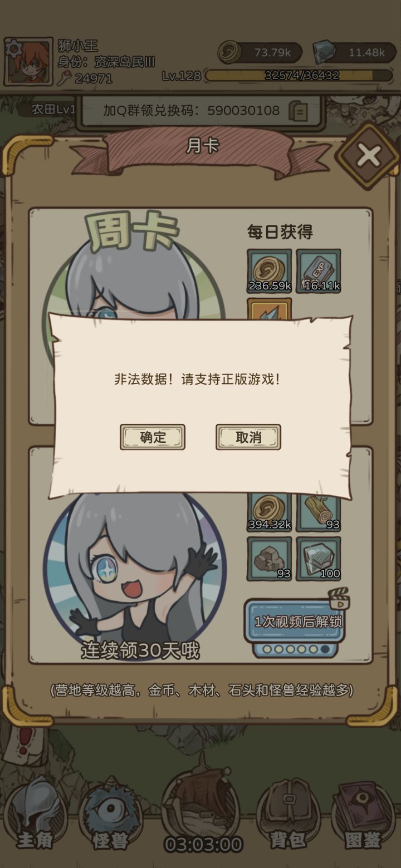Confirm the dialog with 确定 button
401x868 pixels.
[x=153, y=437]
